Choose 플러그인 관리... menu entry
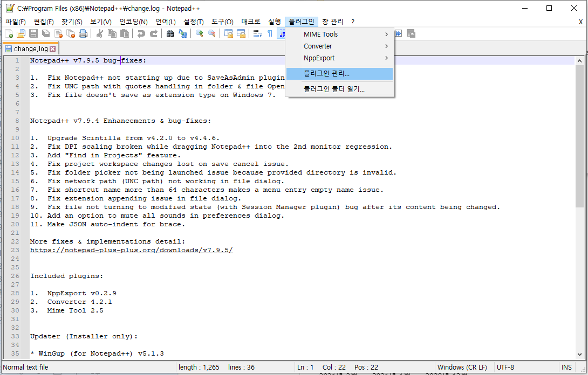 (x=339, y=73)
